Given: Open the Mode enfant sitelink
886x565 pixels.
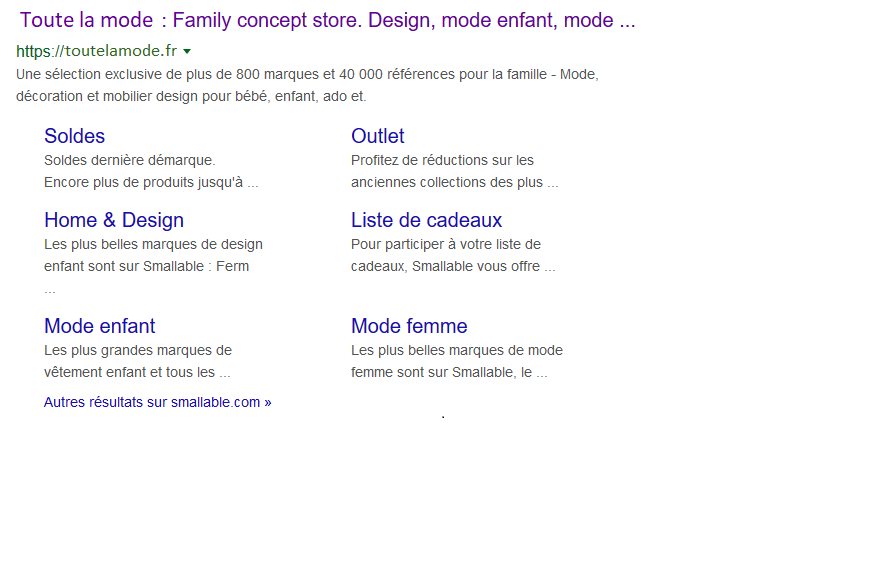Looking at the screenshot, I should [x=99, y=326].
